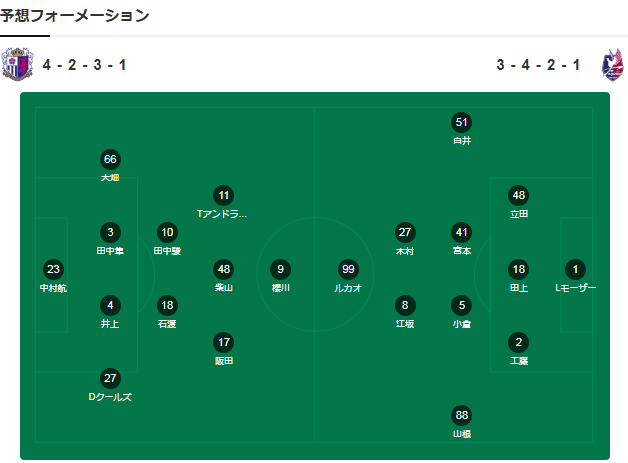Select goalkeeper number 23 marker
This screenshot has width=628, height=463.
point(54,269)
